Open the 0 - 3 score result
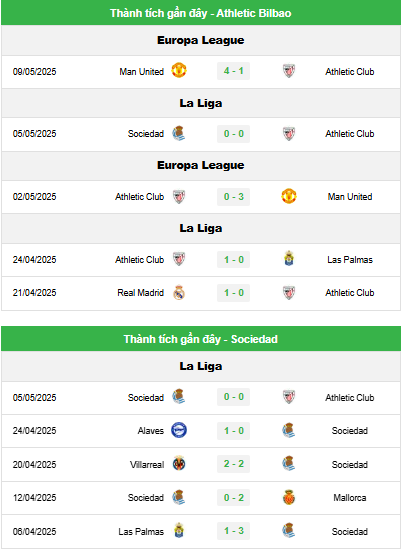Viewport: 403px width, 550px height. pos(234,197)
